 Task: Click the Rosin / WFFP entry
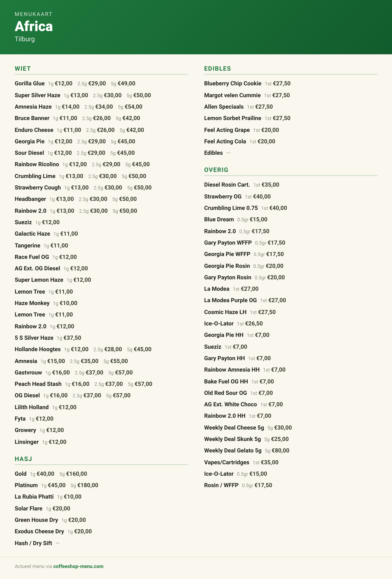[x=238, y=485]
